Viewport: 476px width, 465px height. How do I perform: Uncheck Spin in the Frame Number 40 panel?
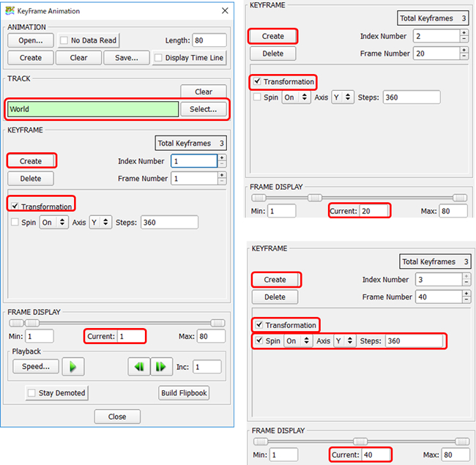(258, 341)
